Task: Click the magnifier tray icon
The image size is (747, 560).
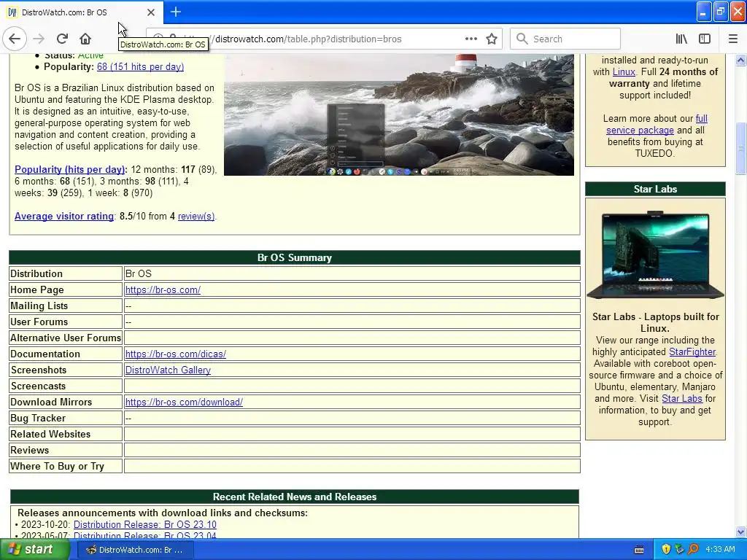Action: pyautogui.click(x=693, y=549)
